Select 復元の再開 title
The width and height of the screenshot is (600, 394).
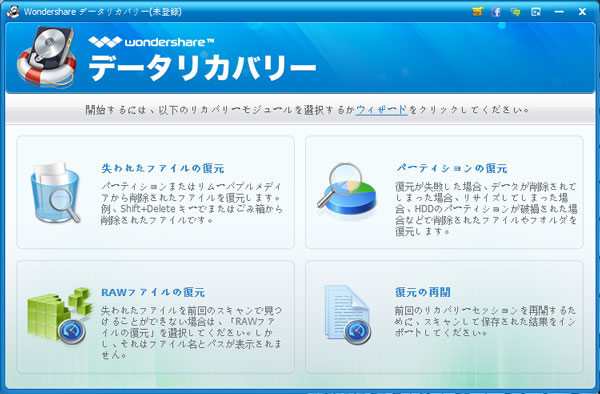[423, 293]
